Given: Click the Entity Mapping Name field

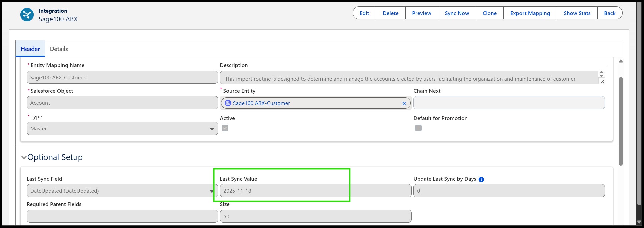Looking at the screenshot, I should (x=122, y=77).
